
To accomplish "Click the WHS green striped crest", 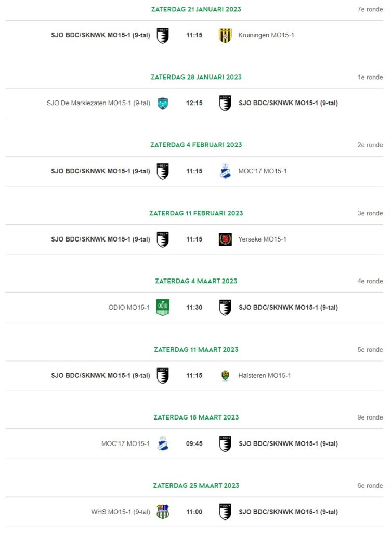I will coord(163,512).
